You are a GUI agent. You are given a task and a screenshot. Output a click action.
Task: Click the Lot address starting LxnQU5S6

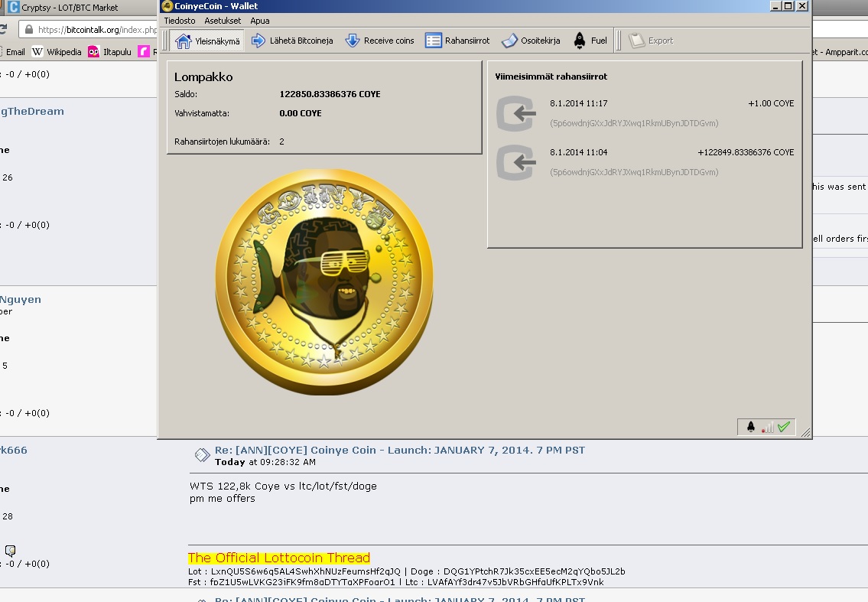306,571
